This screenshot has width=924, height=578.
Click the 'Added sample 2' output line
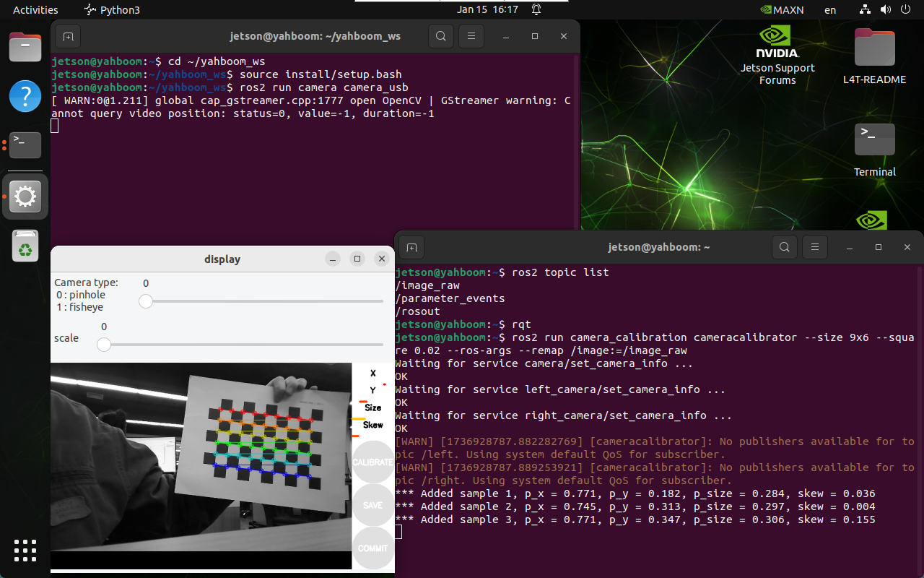click(635, 506)
